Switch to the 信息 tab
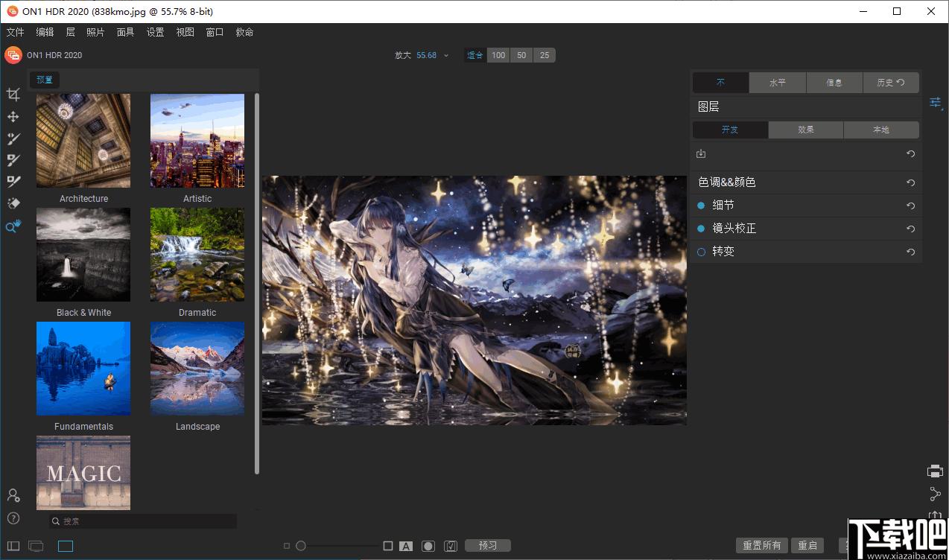Image resolution: width=949 pixels, height=560 pixels. click(834, 83)
